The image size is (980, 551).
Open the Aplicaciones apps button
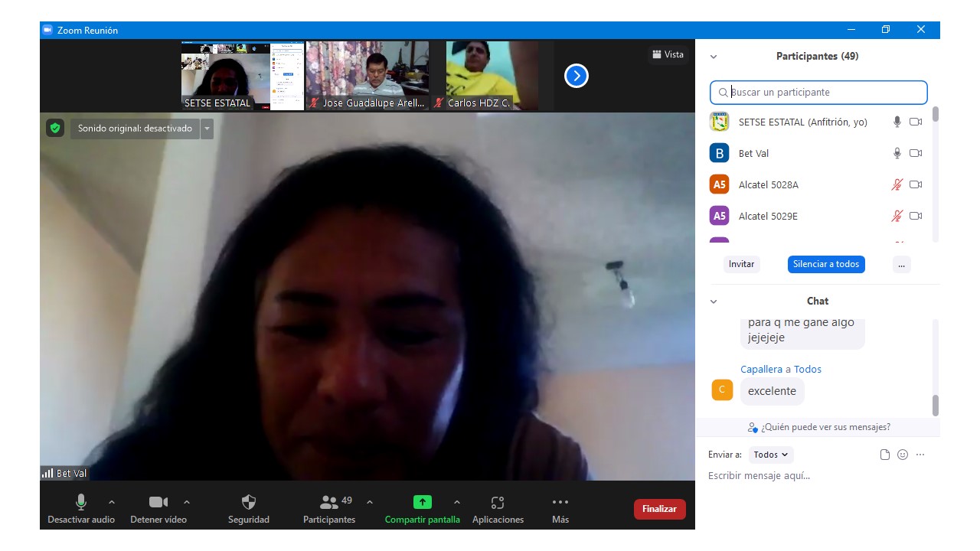pyautogui.click(x=498, y=509)
